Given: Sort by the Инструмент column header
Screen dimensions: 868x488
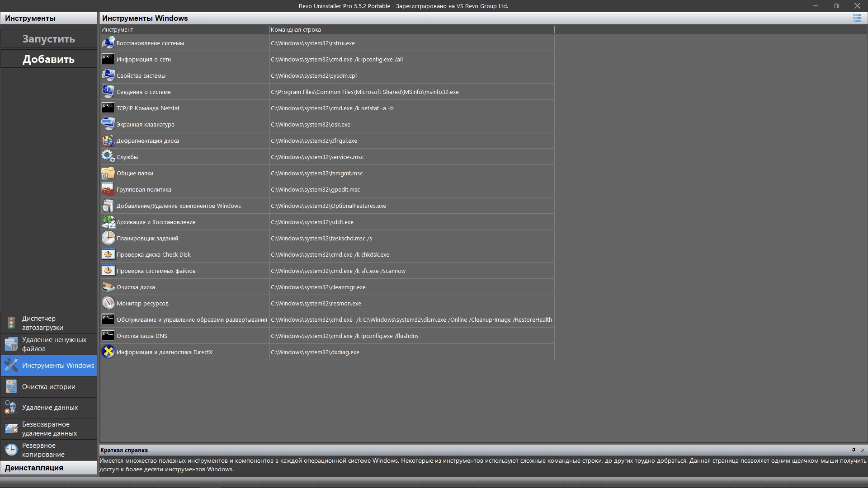Looking at the screenshot, I should 185,29.
